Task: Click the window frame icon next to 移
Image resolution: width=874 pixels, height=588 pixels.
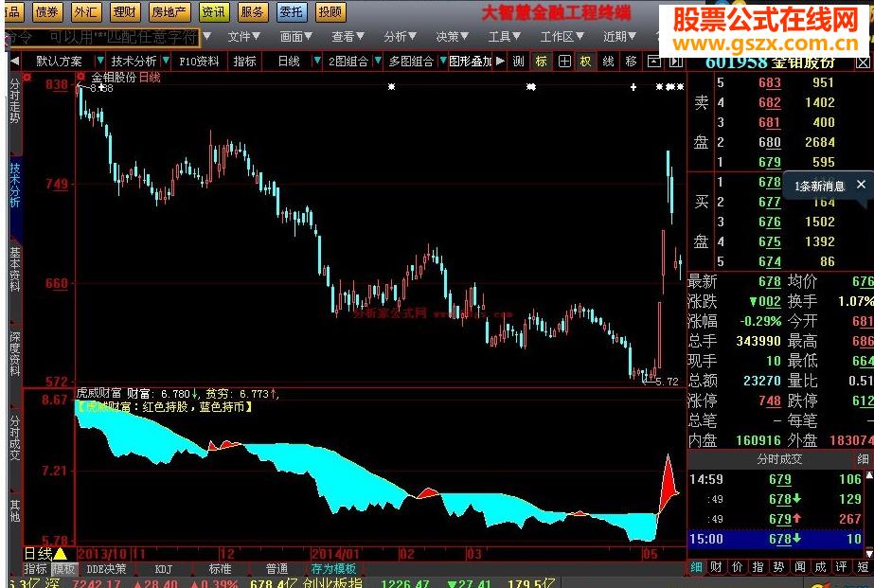Action: pos(653,62)
